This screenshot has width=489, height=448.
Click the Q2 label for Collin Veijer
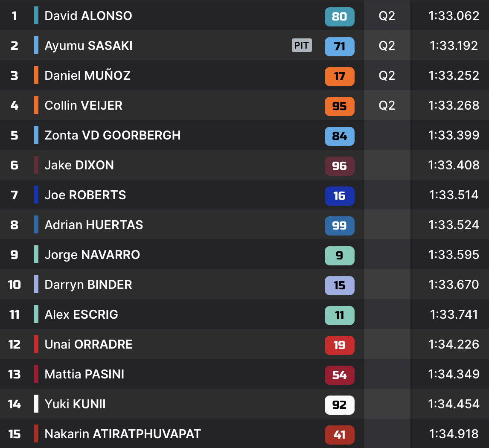tap(387, 106)
